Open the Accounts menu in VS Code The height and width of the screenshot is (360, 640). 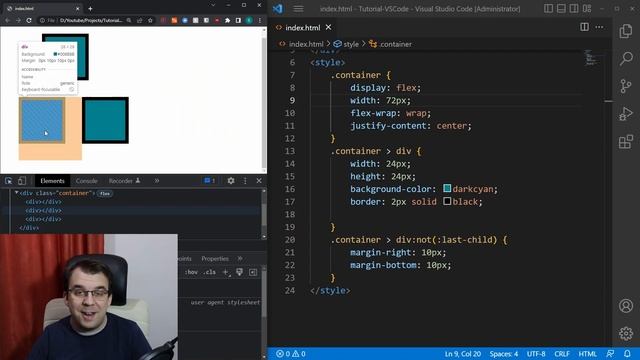point(626,306)
